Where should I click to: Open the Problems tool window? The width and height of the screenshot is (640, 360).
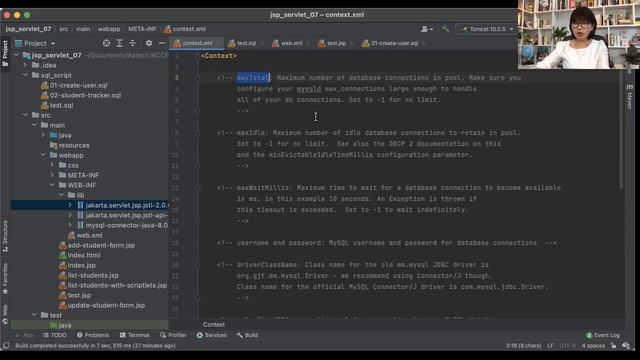(x=93, y=335)
